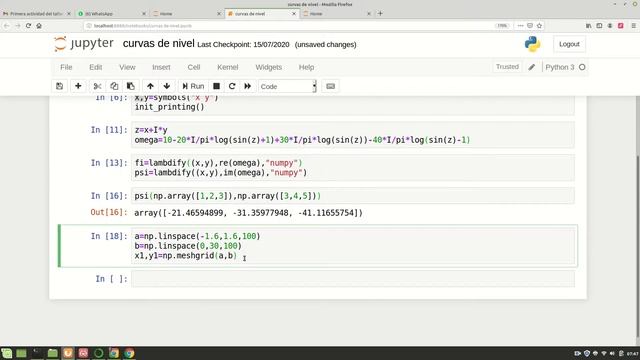Open page actions three-dots menu
Viewport: 640px width, 360px height.
(520, 25)
